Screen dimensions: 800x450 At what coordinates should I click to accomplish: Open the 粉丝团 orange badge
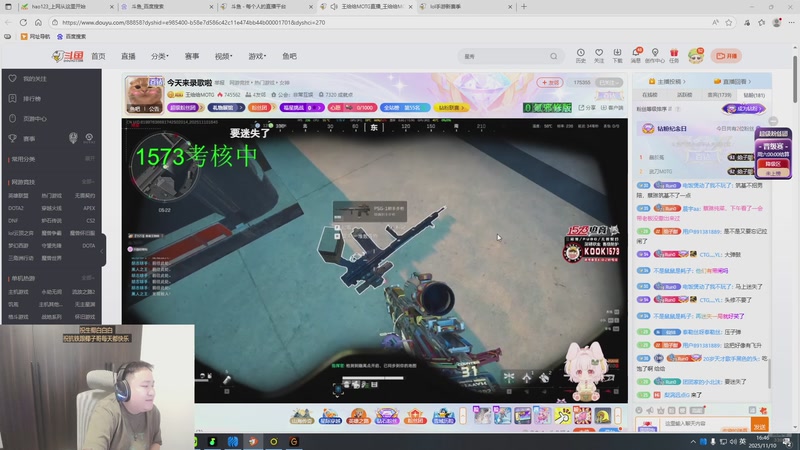[x=262, y=108]
